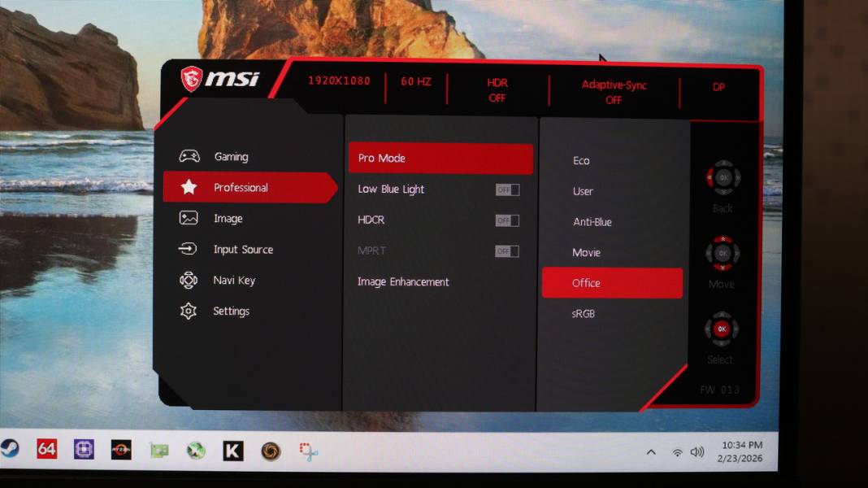This screenshot has height=488, width=868.
Task: Turn on the HDCR switch
Action: [506, 220]
